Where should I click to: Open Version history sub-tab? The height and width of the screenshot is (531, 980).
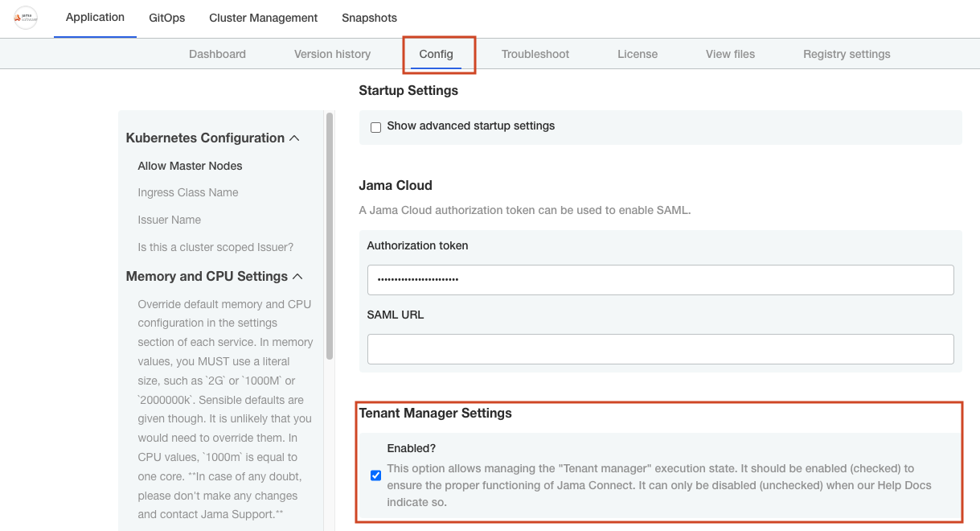[x=332, y=54]
